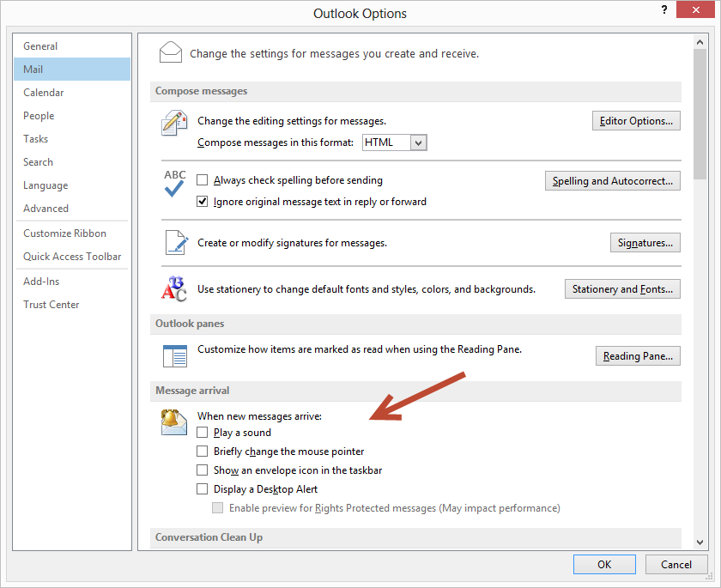
Task: Click the message arrival bell icon
Action: tap(174, 421)
